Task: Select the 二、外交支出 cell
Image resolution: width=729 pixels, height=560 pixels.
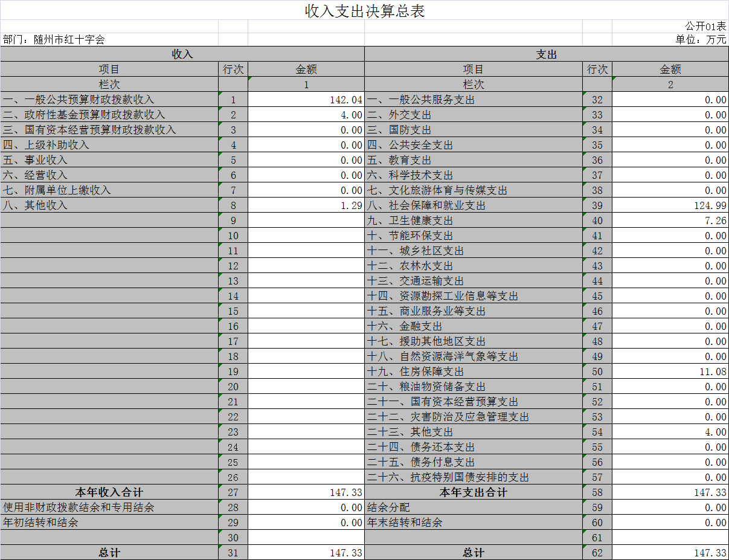Action: pyautogui.click(x=474, y=115)
